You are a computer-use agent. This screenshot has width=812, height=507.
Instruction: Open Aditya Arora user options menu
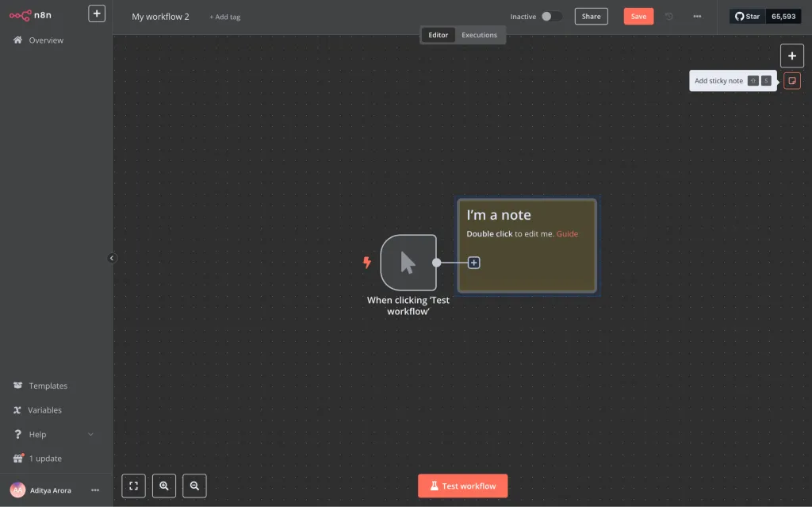pyautogui.click(x=95, y=490)
